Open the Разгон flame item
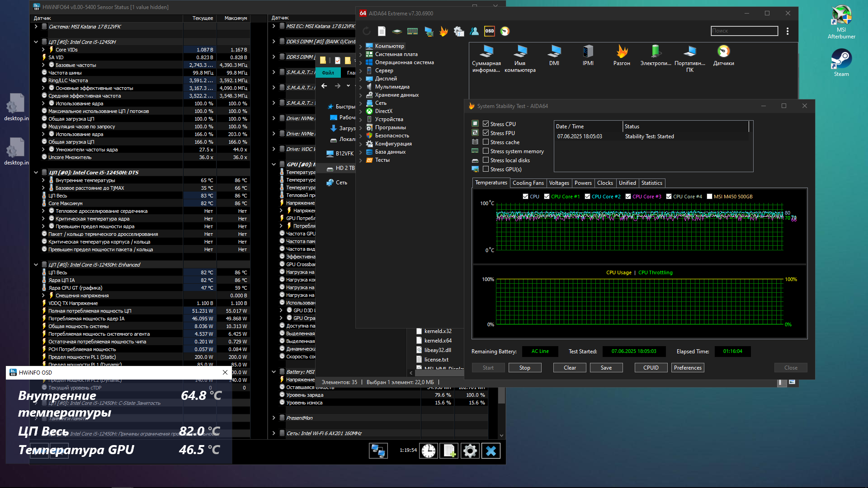 pos(622,56)
